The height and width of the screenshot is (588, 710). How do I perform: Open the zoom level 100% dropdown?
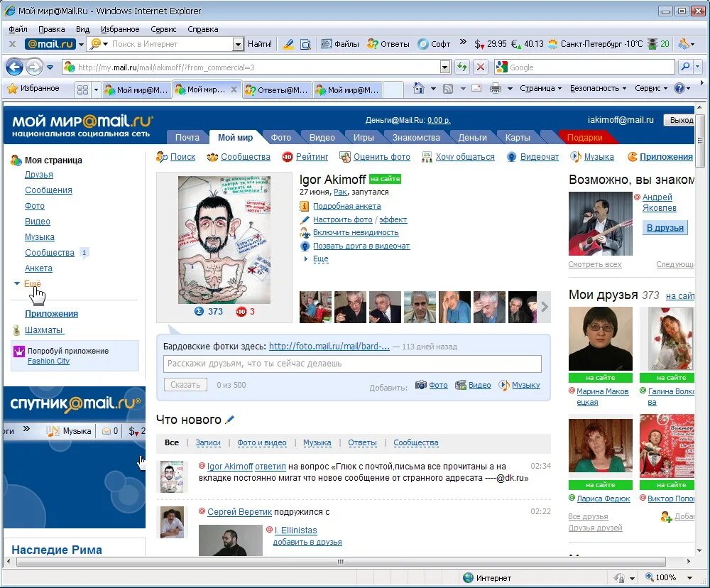coord(689,577)
